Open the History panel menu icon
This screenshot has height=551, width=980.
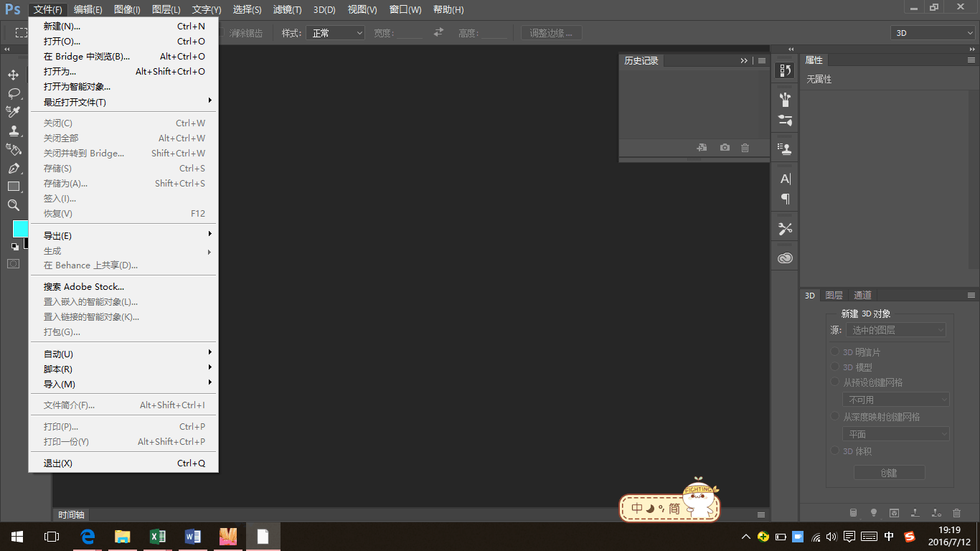tap(762, 61)
